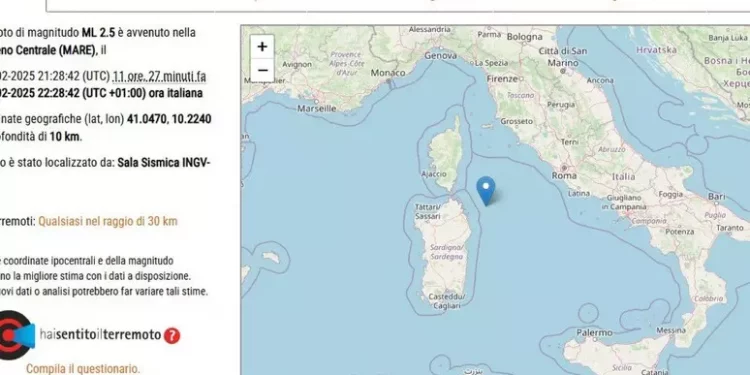Click the 'haisentitoilterremoto' text logo
Viewport: 750px width, 375px height.
(x=100, y=335)
